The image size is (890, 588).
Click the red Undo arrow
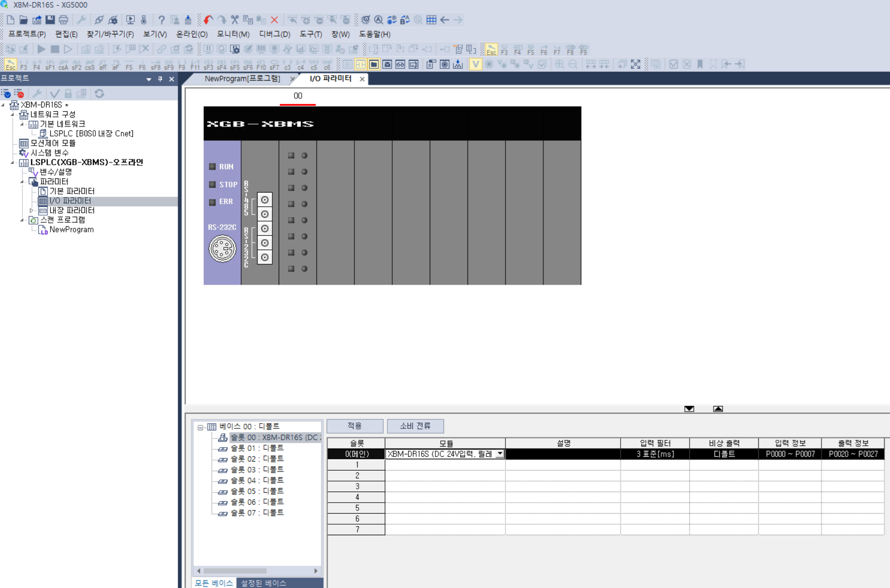coord(208,20)
